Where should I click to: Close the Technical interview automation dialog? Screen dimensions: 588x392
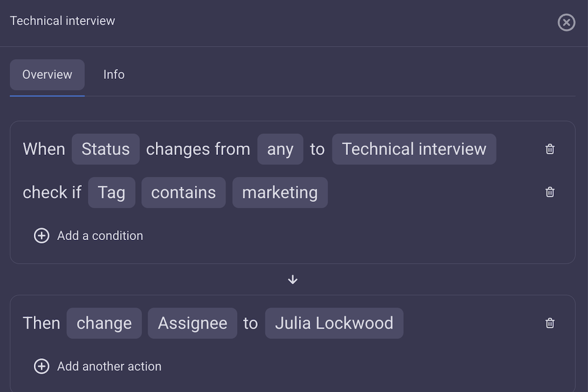pos(566,23)
